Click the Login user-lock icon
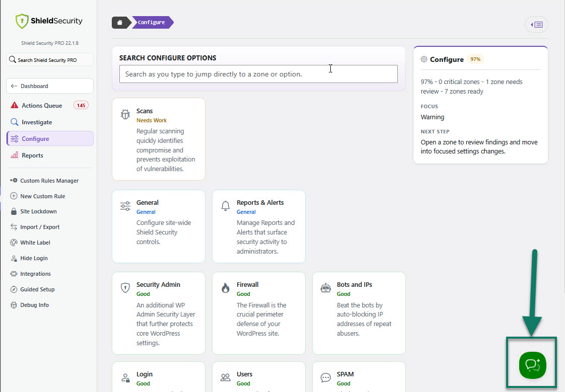The width and height of the screenshot is (565, 392). (x=125, y=377)
